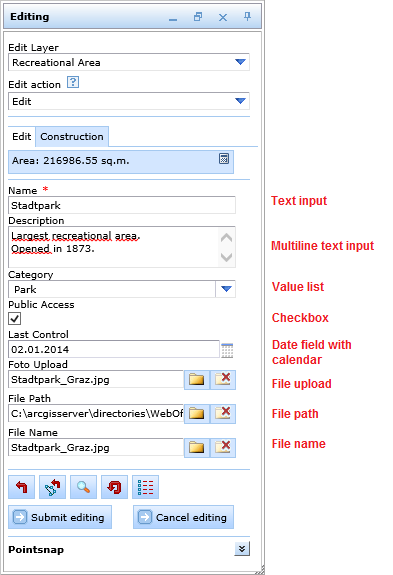Image resolution: width=393 pixels, height=575 pixels.
Task: Browse folder for Foto Upload
Action: pyautogui.click(x=196, y=379)
